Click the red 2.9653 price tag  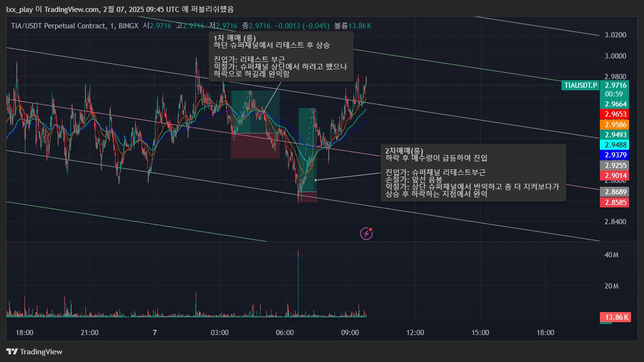coord(614,114)
